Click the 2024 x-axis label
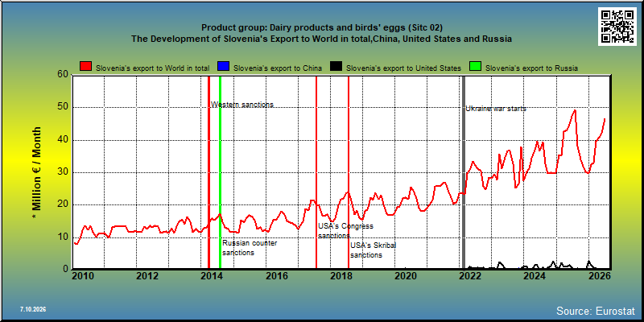Viewport: 644px width, 322px height. pos(535,276)
